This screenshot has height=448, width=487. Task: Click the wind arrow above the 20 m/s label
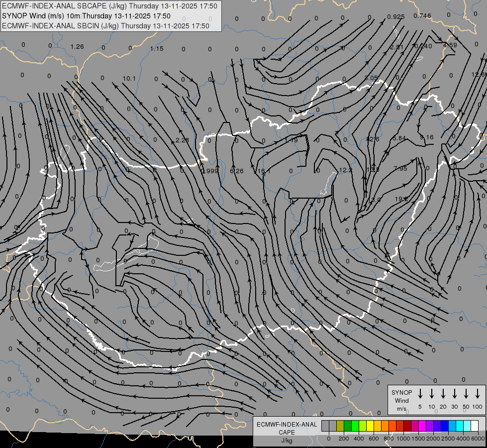(x=443, y=394)
